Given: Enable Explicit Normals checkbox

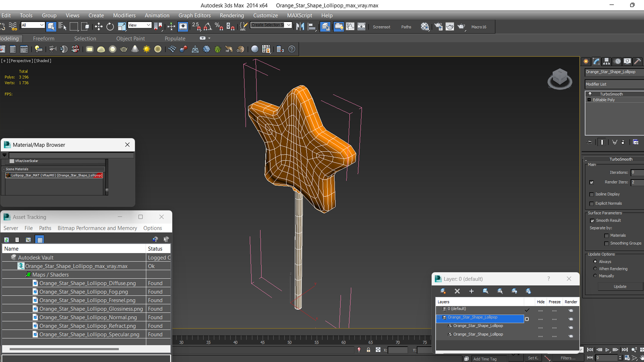Looking at the screenshot, I should 591,204.
